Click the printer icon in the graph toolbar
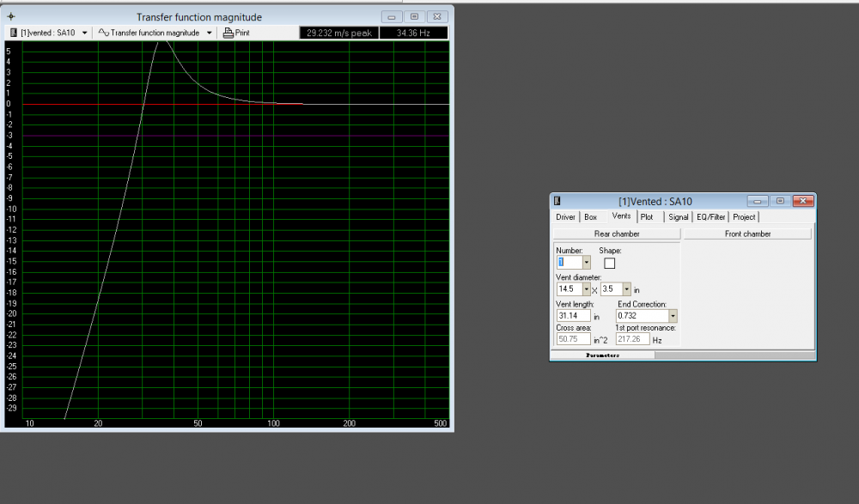The image size is (859, 504). pyautogui.click(x=228, y=33)
